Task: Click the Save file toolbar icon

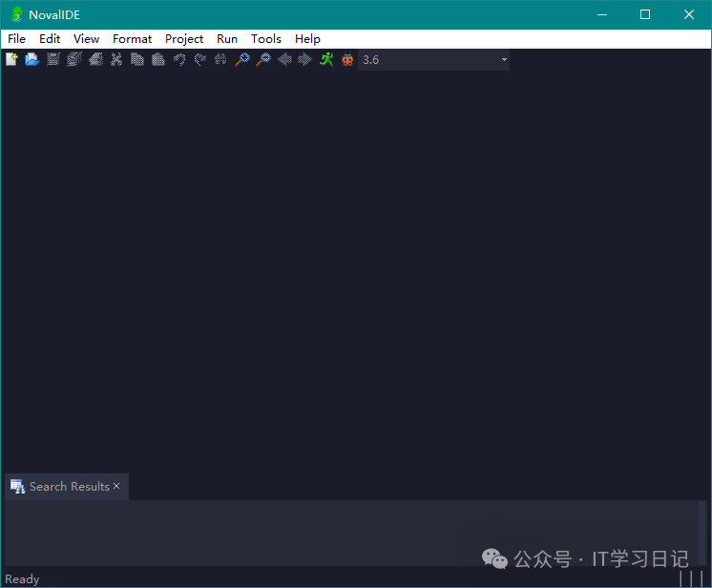Action: click(53, 59)
